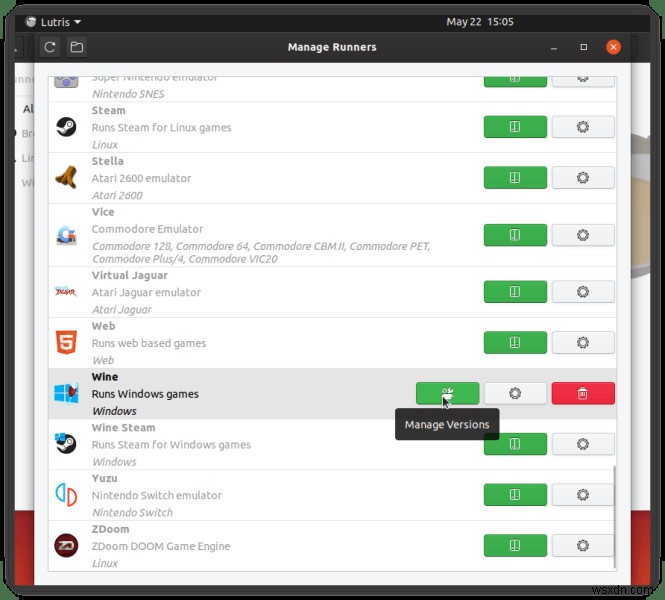The height and width of the screenshot is (600, 665).
Task: Remove the Wine runner with trash button
Action: click(x=583, y=393)
